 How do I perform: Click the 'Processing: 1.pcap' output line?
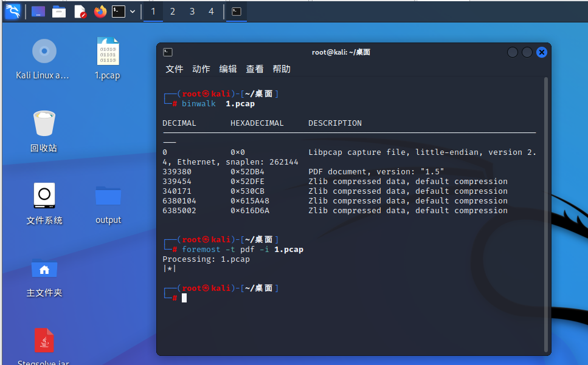click(206, 259)
